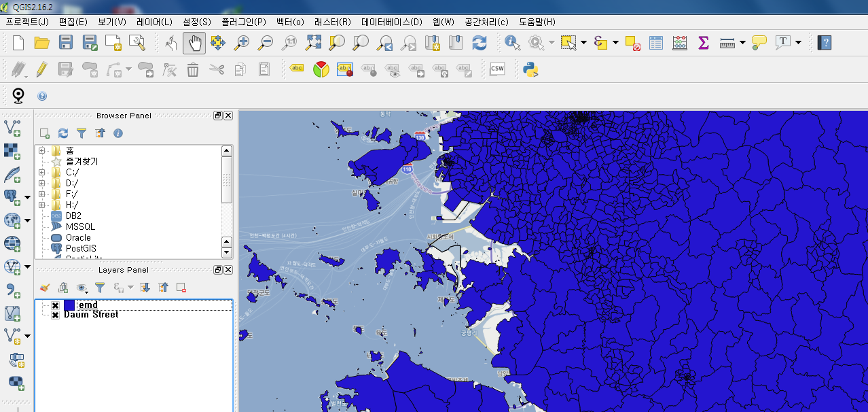The width and height of the screenshot is (868, 412).
Task: Click the Zoom Last icon
Action: 385,43
